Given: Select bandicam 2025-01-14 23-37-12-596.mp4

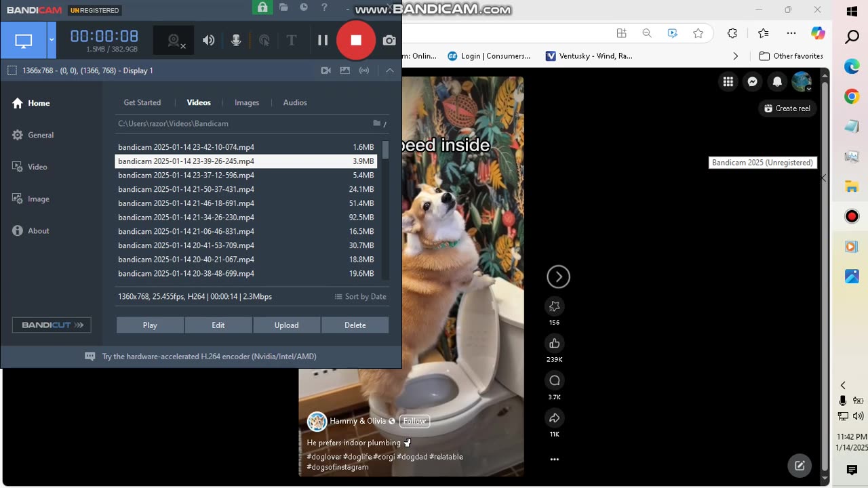Looking at the screenshot, I should point(246,175).
